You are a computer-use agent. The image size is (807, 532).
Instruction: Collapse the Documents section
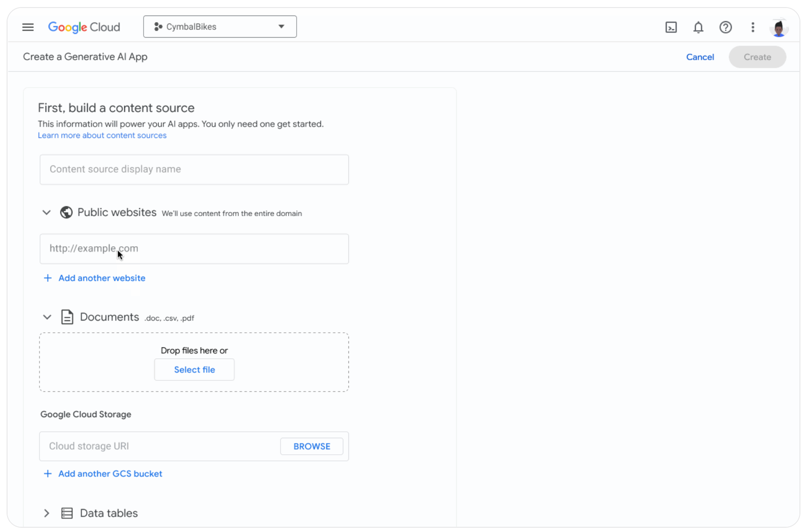[47, 317]
